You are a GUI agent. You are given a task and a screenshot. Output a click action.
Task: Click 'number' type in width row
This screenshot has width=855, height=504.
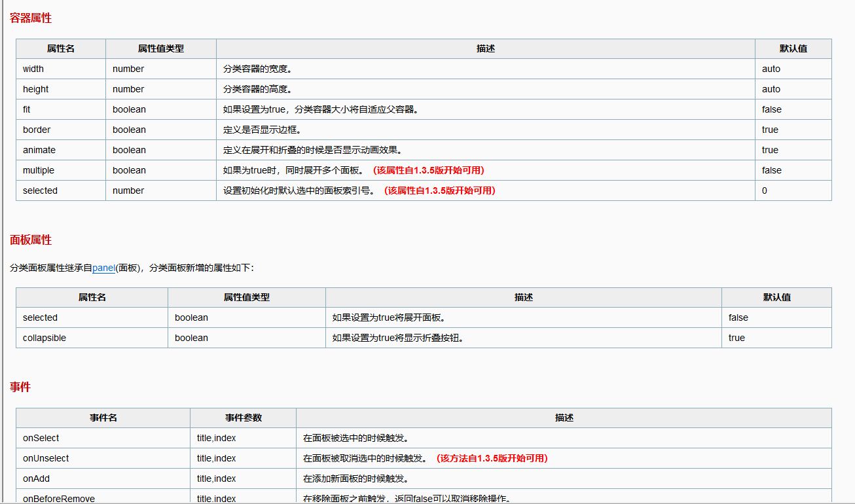[128, 69]
